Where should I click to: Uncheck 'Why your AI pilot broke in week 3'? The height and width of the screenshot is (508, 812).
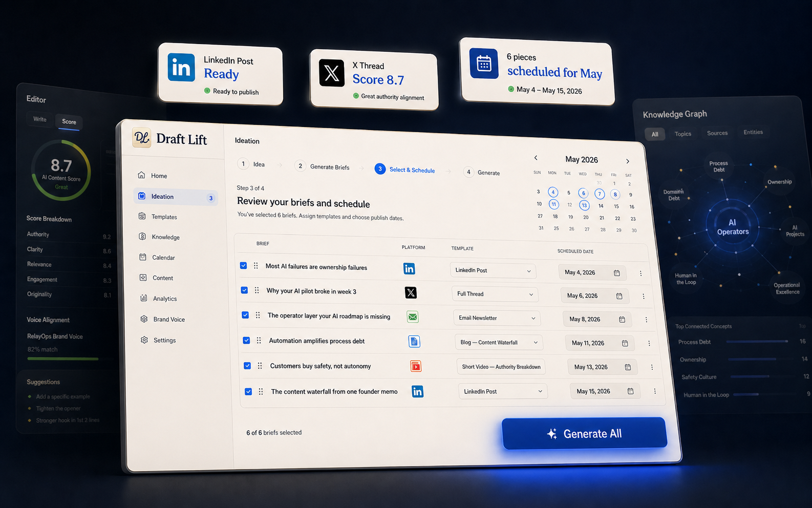pos(244,290)
